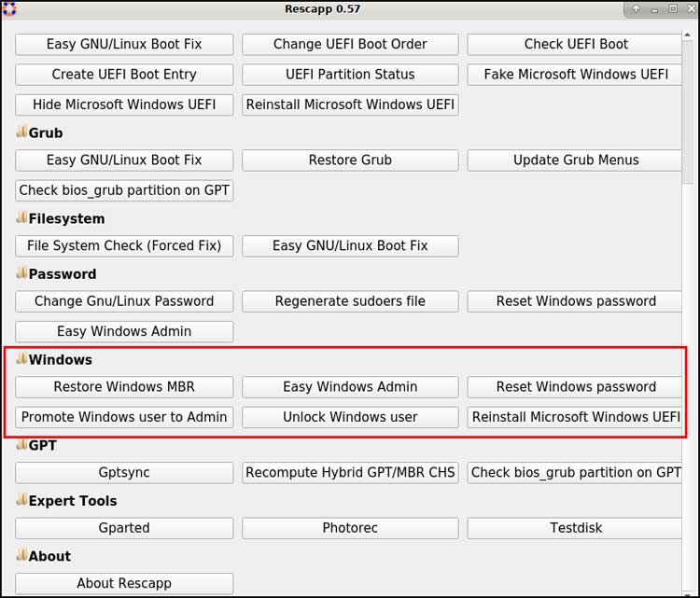The width and height of the screenshot is (700, 598).
Task: Select Create UEFI Boot Entry
Action: coord(124,74)
